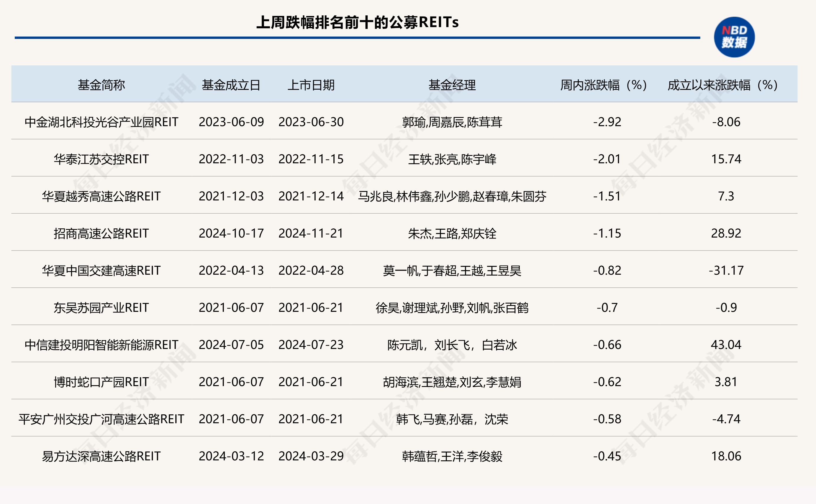Screen dimensions: 816x504
Task: Click the weekly change value -0.66
Action: click(607, 345)
